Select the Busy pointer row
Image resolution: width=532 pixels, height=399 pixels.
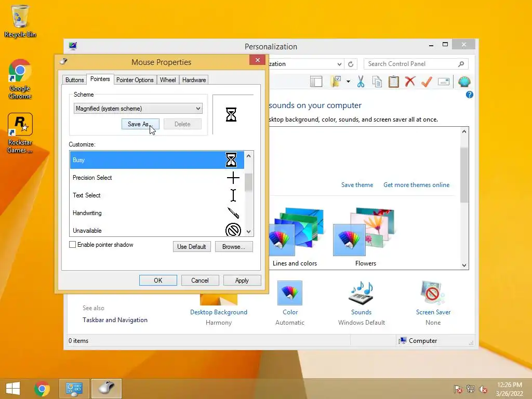pos(157,160)
